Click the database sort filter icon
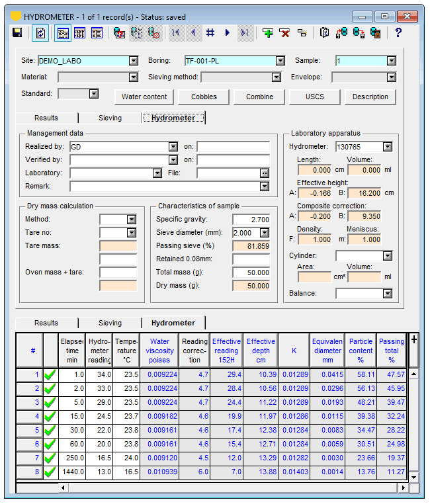 pyautogui.click(x=136, y=33)
